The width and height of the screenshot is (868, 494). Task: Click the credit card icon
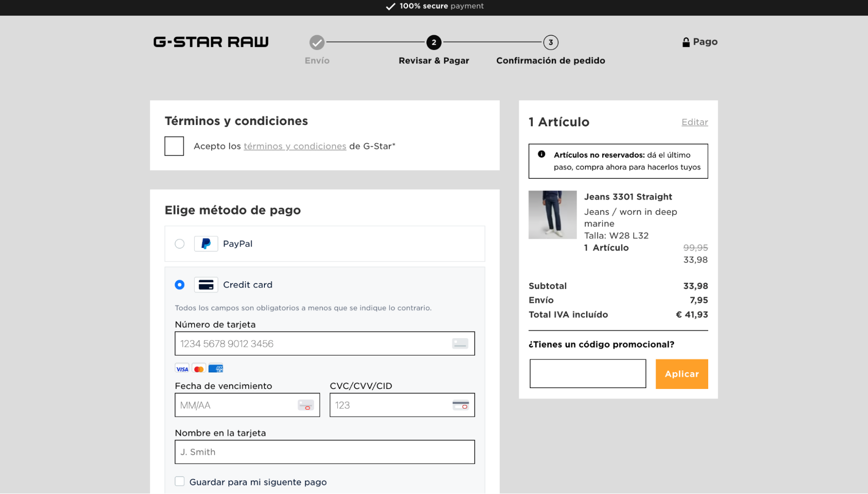(x=206, y=285)
